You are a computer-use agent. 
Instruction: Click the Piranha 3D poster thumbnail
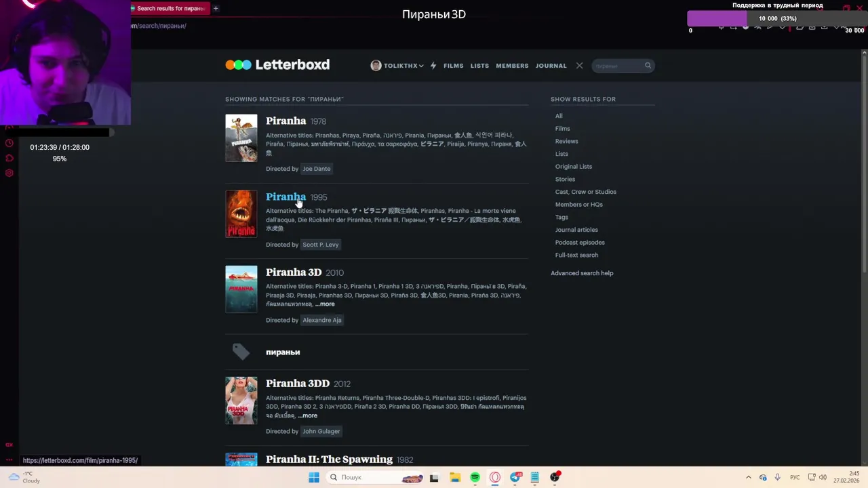click(x=241, y=289)
